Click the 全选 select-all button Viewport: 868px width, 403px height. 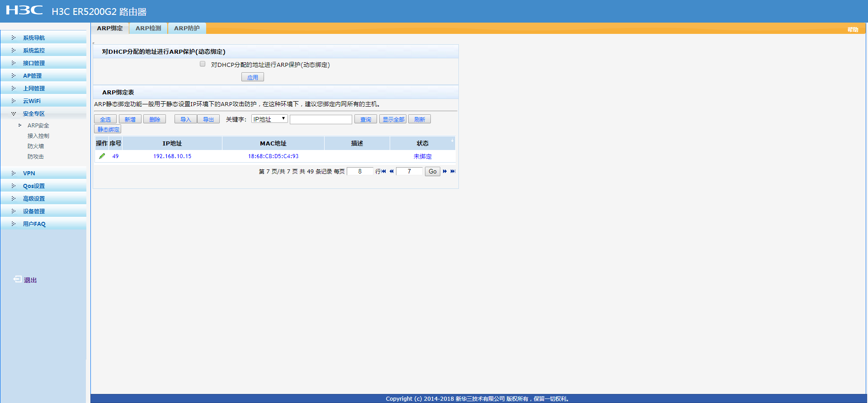tap(105, 119)
